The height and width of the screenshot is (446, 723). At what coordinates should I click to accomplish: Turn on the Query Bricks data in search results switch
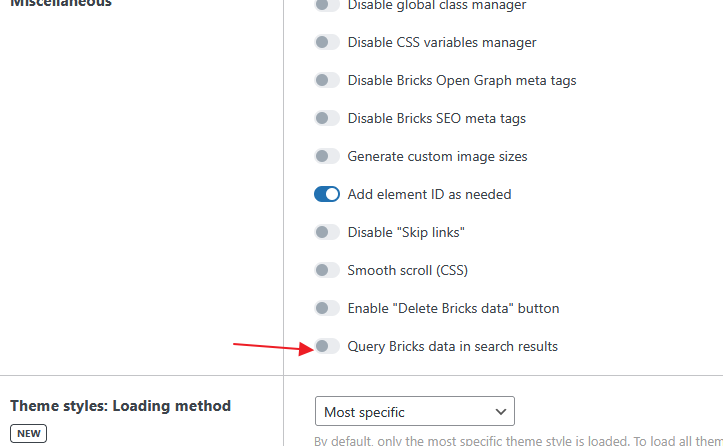coord(327,346)
